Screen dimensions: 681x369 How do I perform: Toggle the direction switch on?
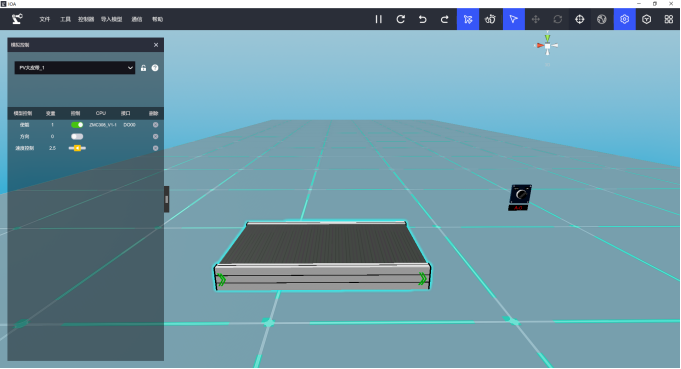point(77,136)
